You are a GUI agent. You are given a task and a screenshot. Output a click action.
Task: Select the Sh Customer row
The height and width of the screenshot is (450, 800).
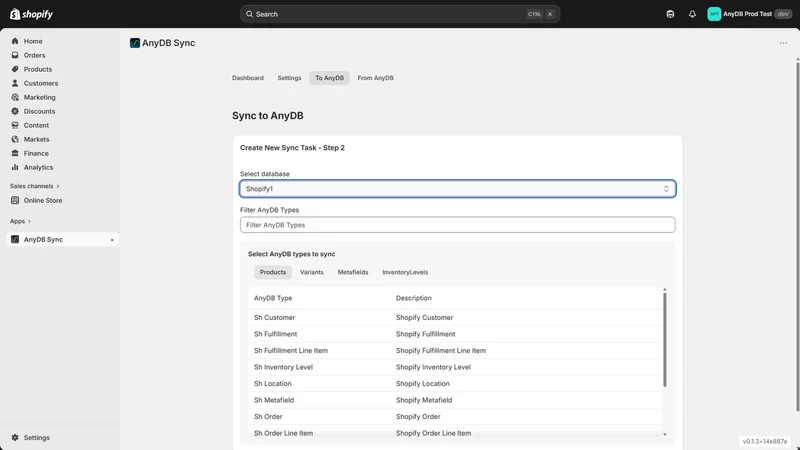pos(455,317)
